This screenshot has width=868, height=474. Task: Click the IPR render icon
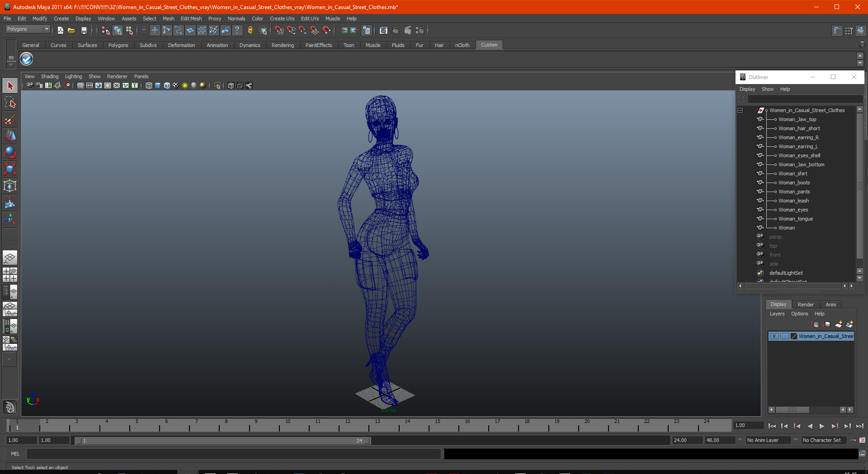pyautogui.click(x=407, y=30)
